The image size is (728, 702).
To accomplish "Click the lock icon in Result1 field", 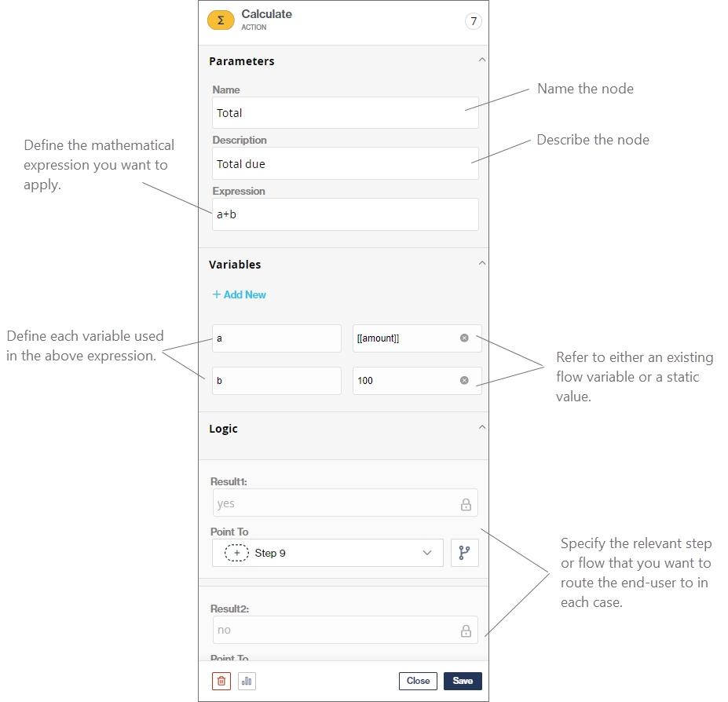I will 466,504.
